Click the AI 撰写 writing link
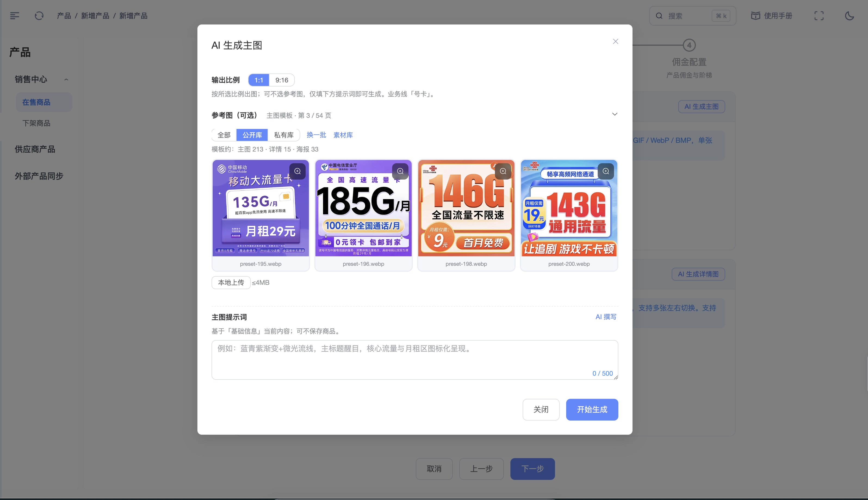The image size is (868, 500). tap(606, 317)
